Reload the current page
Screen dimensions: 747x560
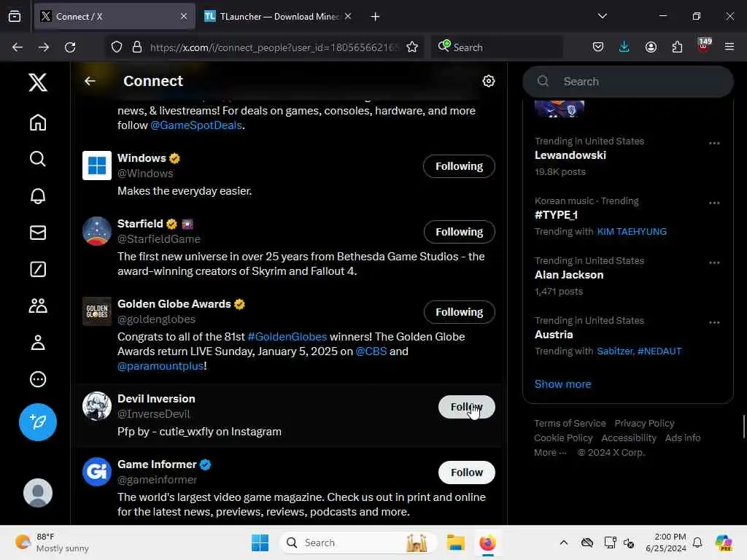pyautogui.click(x=70, y=47)
